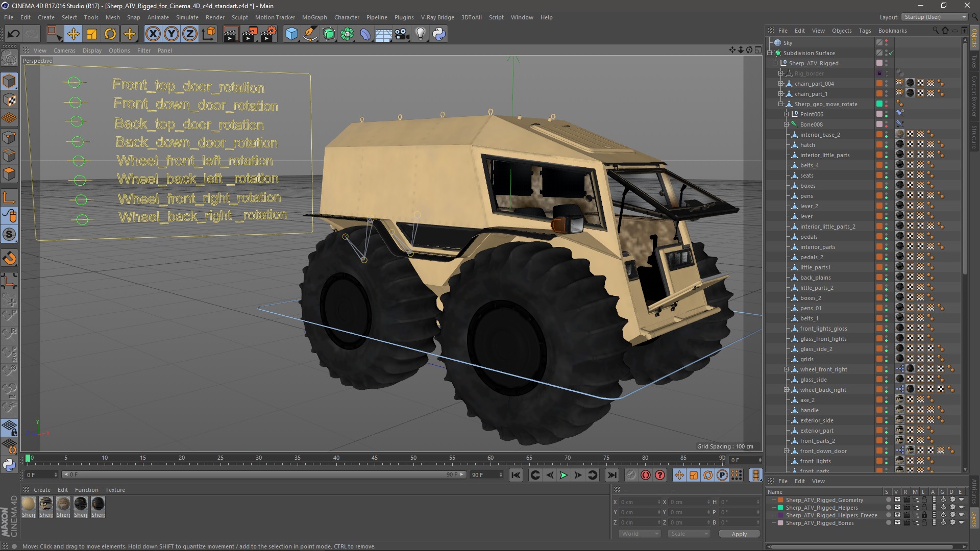The width and height of the screenshot is (980, 551).
Task: Toggle X-axis lock icon
Action: [x=153, y=34]
